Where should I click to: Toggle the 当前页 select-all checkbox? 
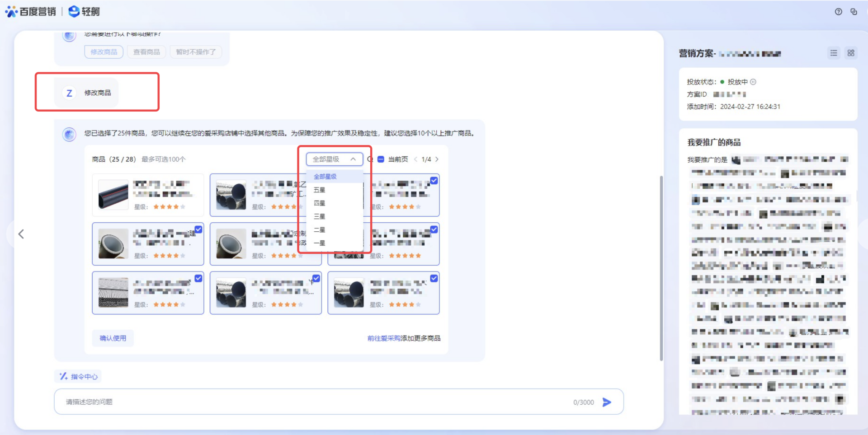tap(381, 159)
